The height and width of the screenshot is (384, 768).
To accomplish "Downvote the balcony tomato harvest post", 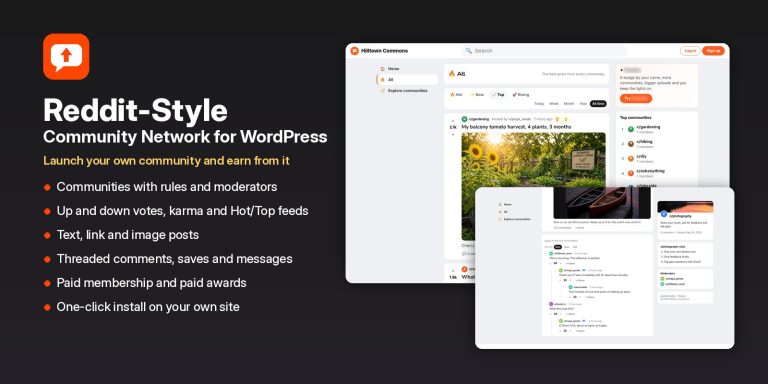I will pyautogui.click(x=453, y=134).
